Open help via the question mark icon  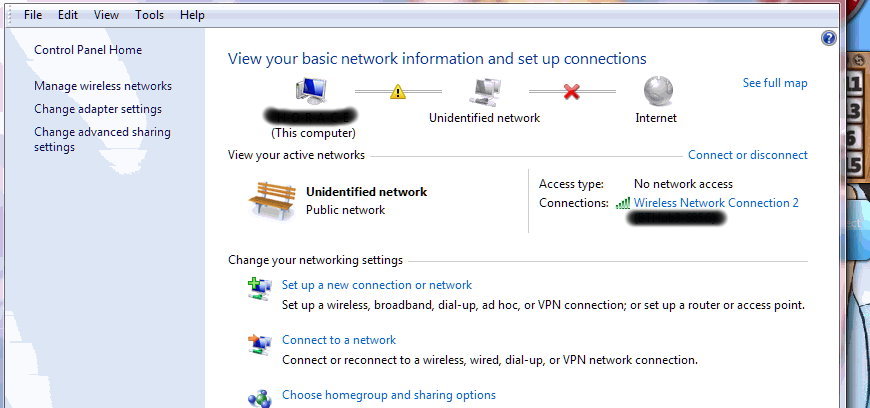click(x=828, y=38)
